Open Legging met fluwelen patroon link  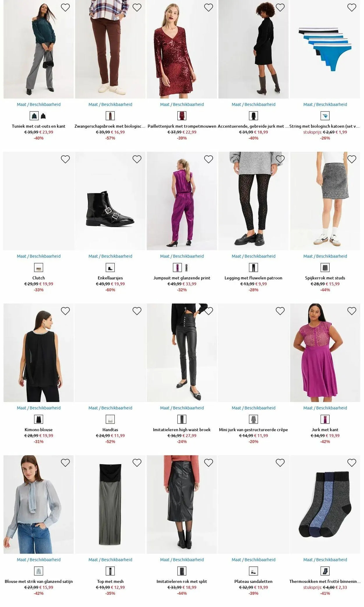click(253, 278)
